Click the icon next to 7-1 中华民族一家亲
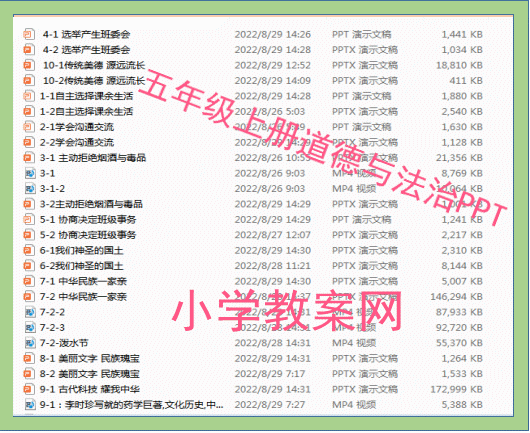 tap(29, 281)
